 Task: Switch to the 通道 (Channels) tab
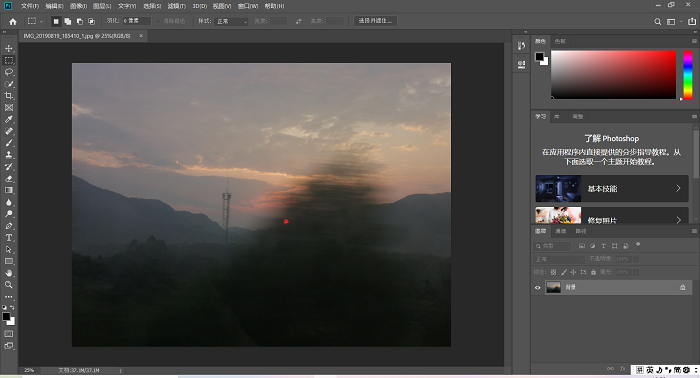(561, 231)
